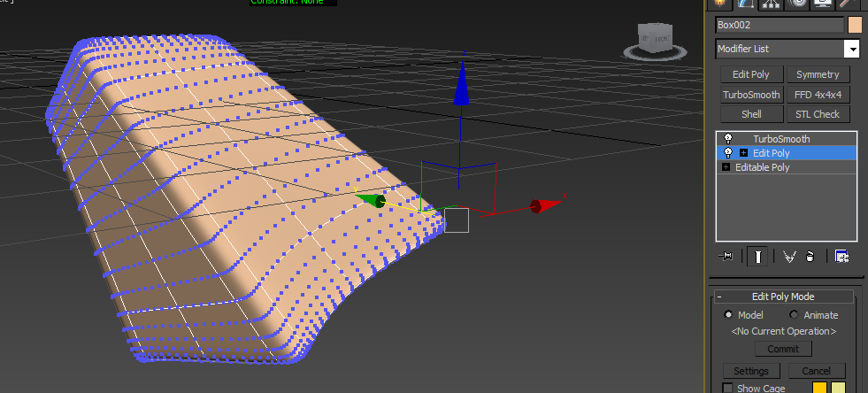This screenshot has height=393, width=868.
Task: Add the Shell modifier
Action: point(752,114)
